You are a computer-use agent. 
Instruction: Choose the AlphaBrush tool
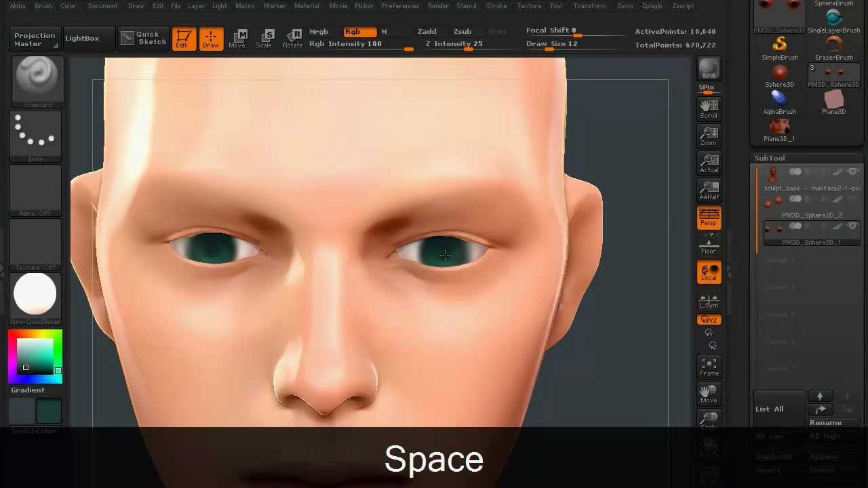(x=779, y=102)
